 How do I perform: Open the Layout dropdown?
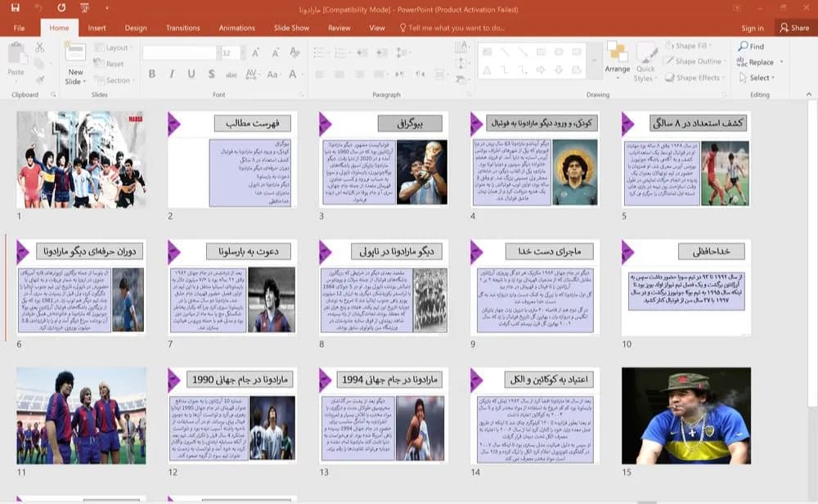click(113, 47)
